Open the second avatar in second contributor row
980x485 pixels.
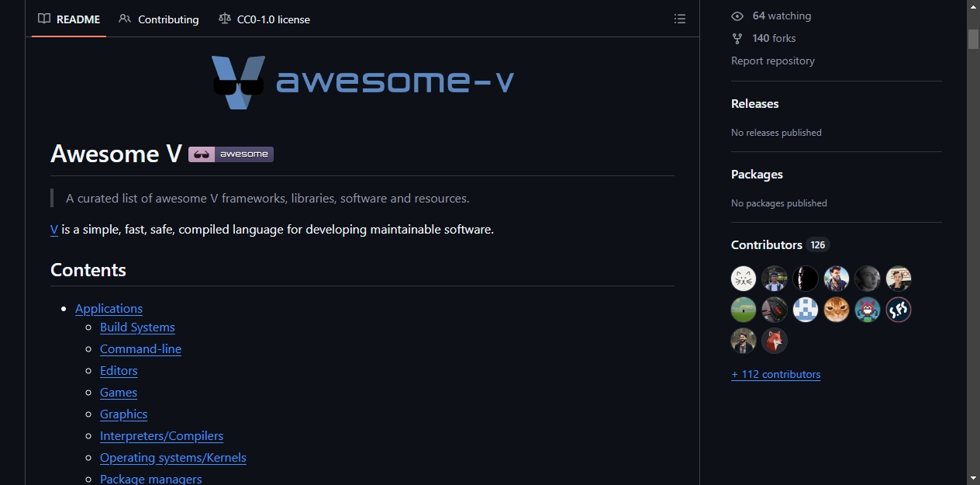tap(775, 310)
